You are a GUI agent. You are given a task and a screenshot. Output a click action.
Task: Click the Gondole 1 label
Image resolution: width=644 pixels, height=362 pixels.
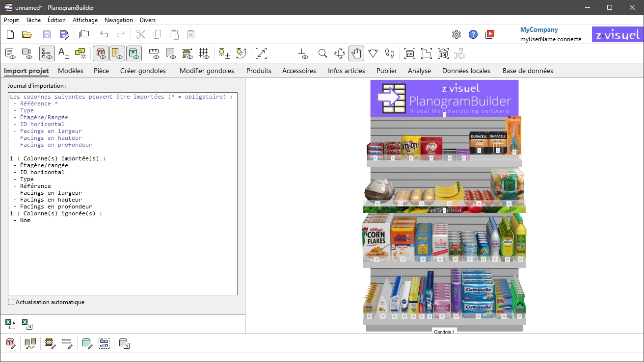pyautogui.click(x=445, y=332)
